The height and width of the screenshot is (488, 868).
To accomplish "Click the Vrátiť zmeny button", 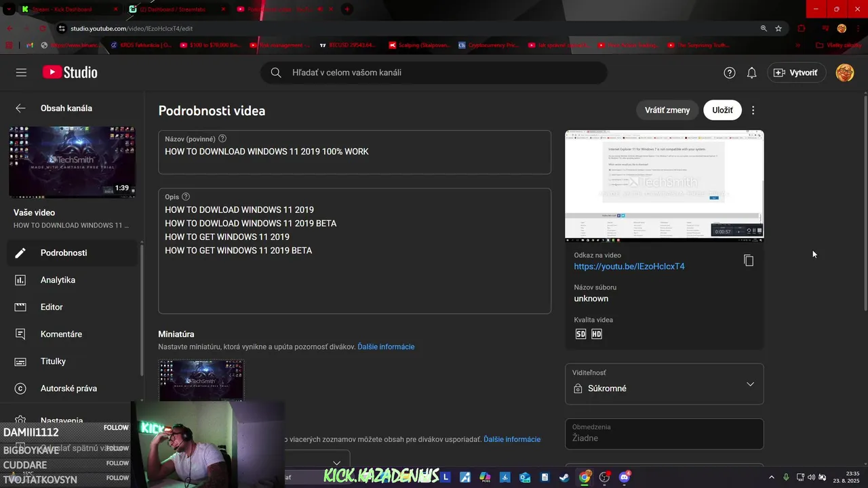I will 667,110.
